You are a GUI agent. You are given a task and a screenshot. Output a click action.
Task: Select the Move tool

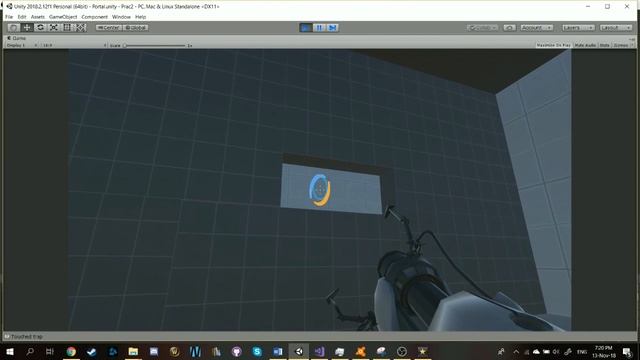[x=27, y=27]
